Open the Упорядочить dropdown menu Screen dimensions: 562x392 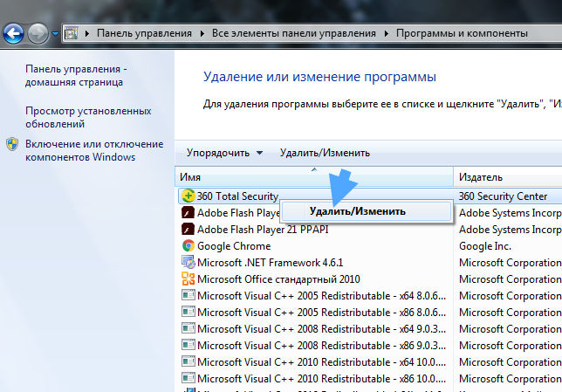pos(224,153)
